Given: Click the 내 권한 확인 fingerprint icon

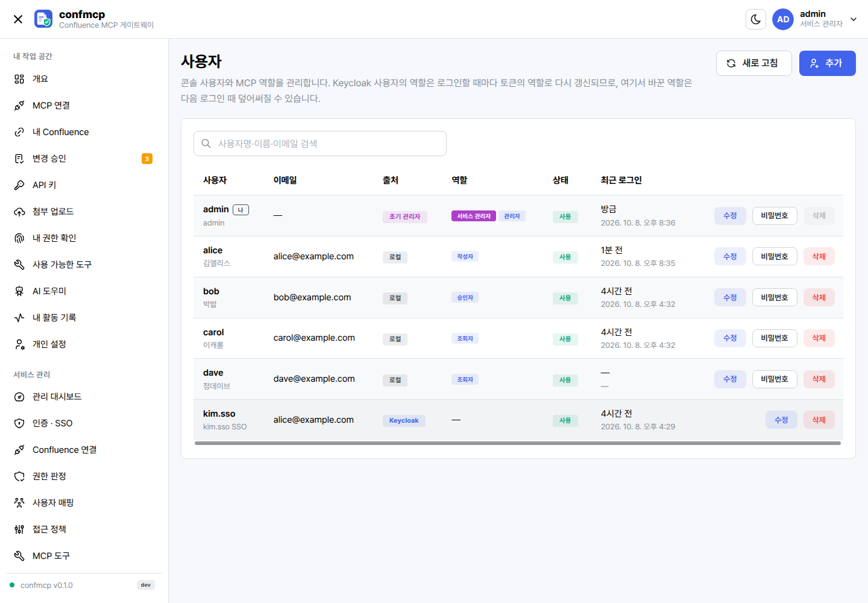Looking at the screenshot, I should coord(19,238).
